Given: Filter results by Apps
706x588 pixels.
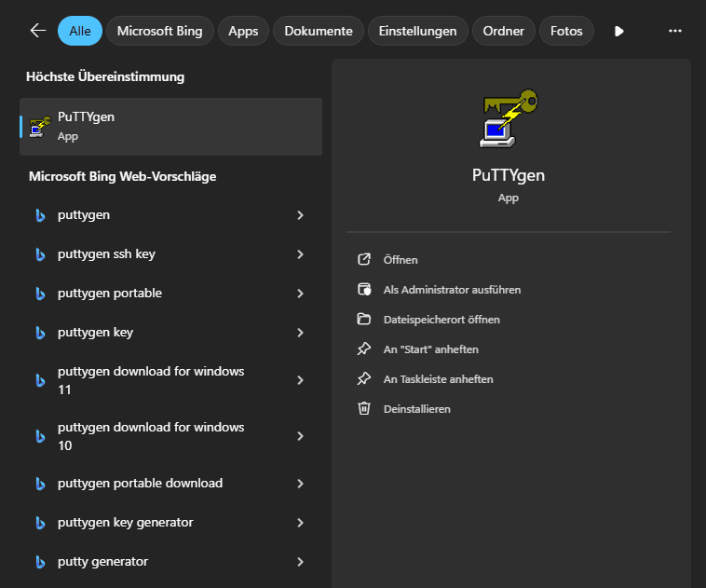Looking at the screenshot, I should coord(243,31).
